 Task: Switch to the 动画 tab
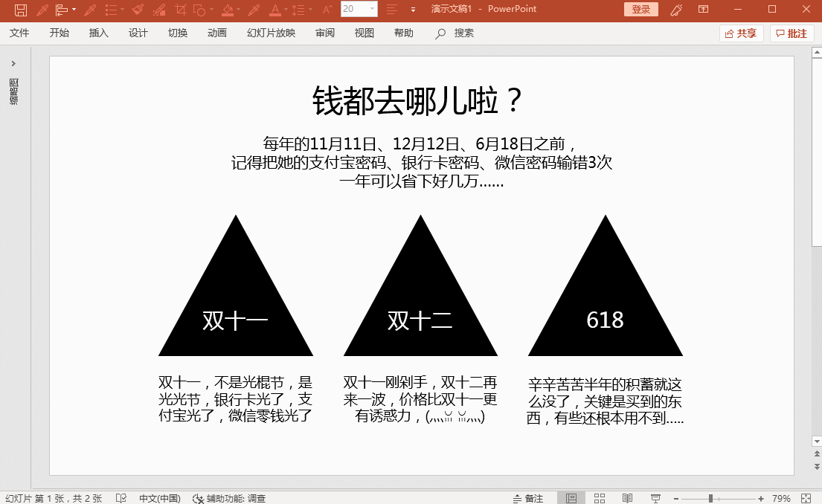coord(217,33)
